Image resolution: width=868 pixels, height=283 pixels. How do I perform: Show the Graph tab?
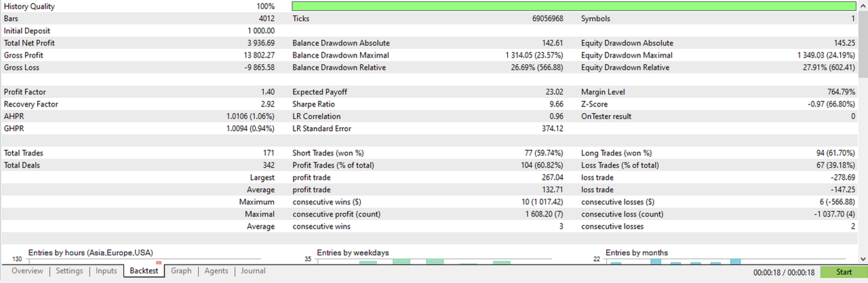pyautogui.click(x=181, y=271)
